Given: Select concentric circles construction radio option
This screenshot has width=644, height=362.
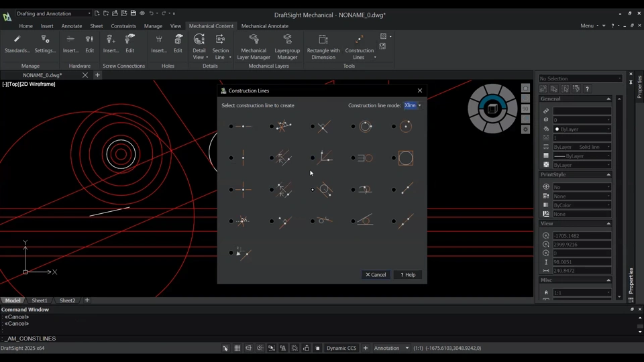Looking at the screenshot, I should [x=354, y=127].
